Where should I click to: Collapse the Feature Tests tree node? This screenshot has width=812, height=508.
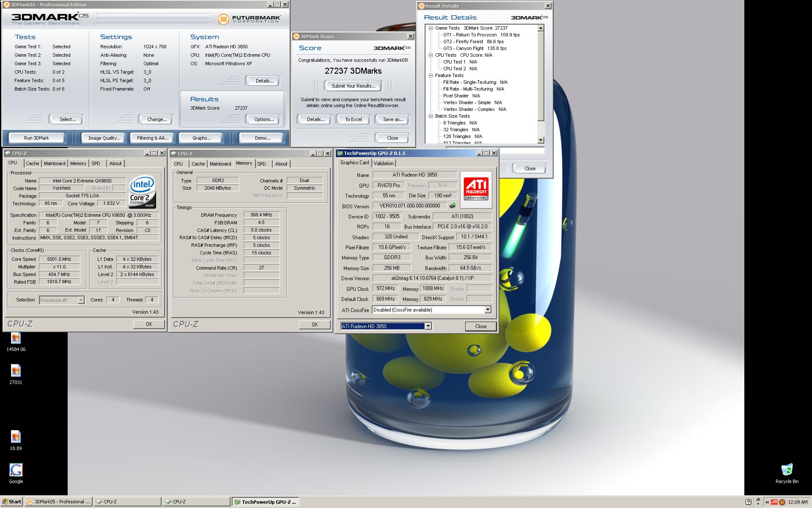[431, 75]
